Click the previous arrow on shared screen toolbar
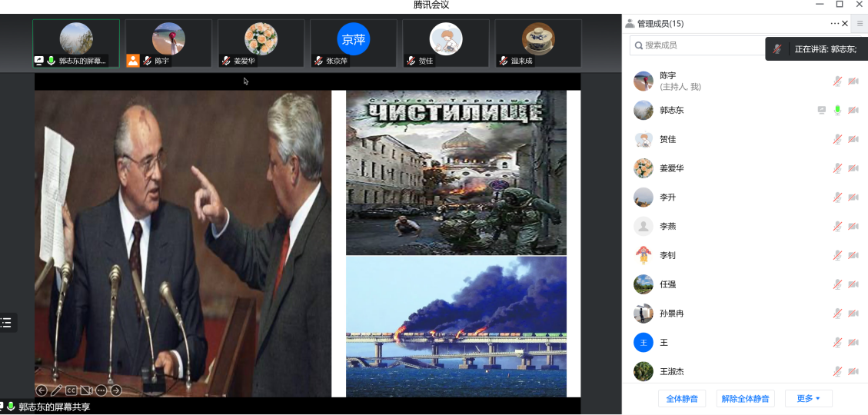 pos(42,390)
